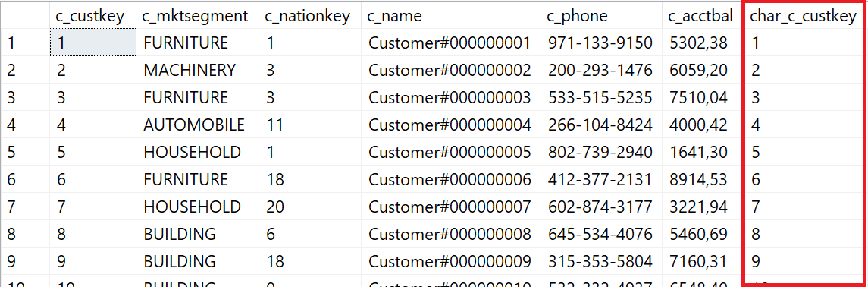Click the phone cell 802-739-2940

tap(601, 152)
